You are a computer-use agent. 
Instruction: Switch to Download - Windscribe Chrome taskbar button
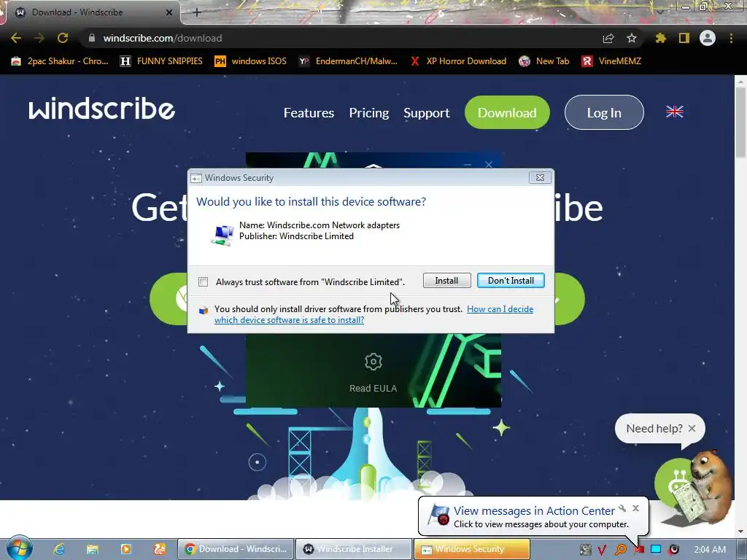tap(236, 549)
